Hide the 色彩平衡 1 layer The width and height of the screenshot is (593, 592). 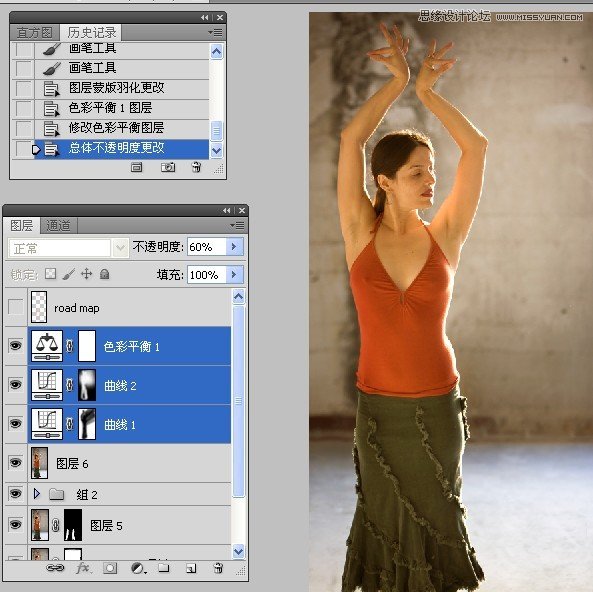tap(16, 346)
